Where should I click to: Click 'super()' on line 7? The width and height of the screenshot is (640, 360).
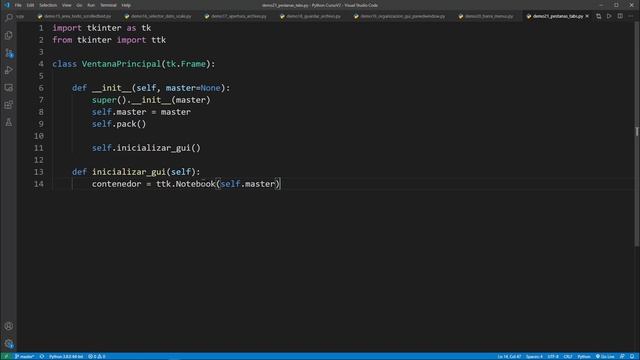click(x=109, y=100)
